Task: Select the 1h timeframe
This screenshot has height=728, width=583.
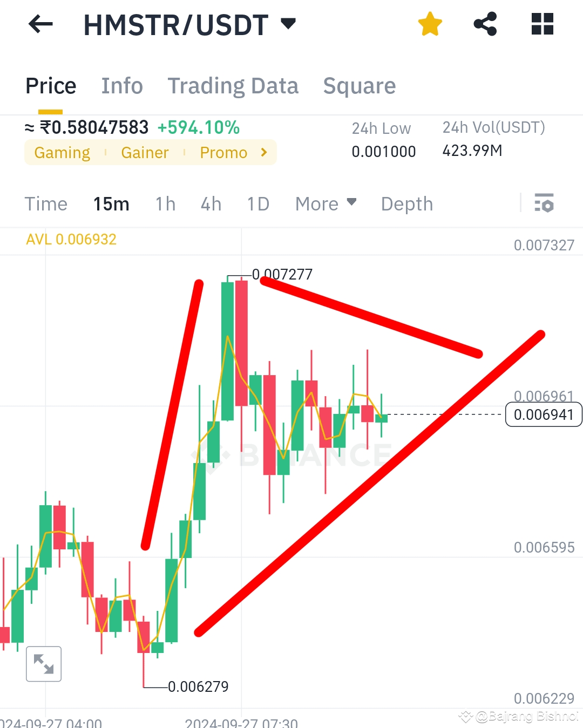Action: click(165, 204)
